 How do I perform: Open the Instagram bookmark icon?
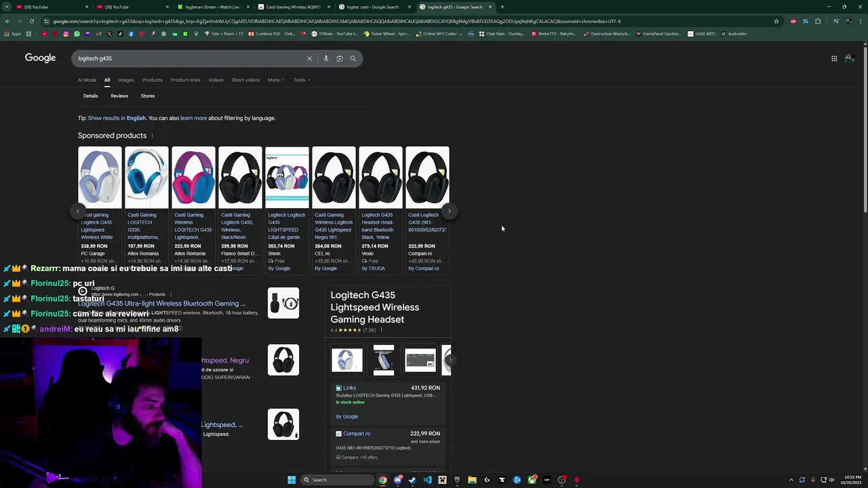[x=66, y=34]
